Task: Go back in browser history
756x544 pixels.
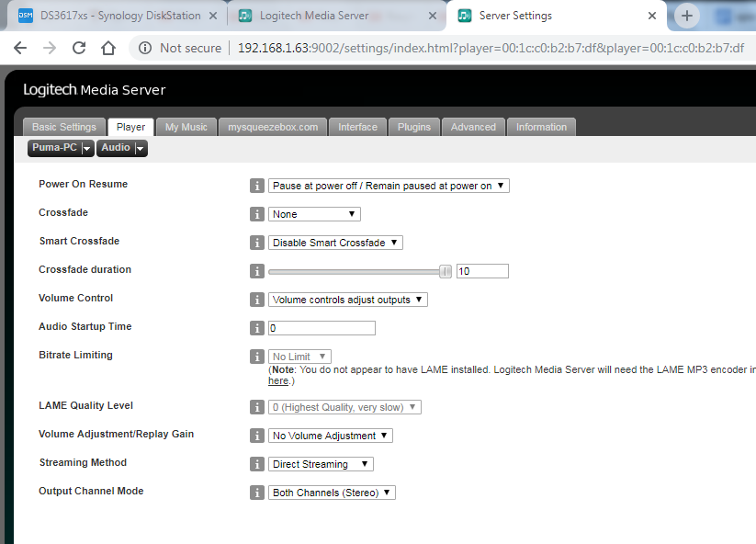Action: pyautogui.click(x=20, y=48)
